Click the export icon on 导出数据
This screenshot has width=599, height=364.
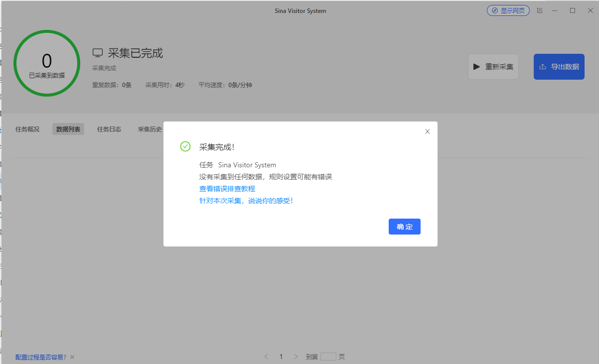tap(543, 67)
